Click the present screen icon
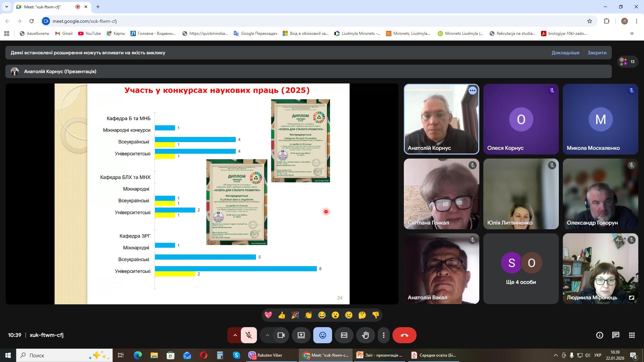This screenshot has width=644, height=362. 301,335
